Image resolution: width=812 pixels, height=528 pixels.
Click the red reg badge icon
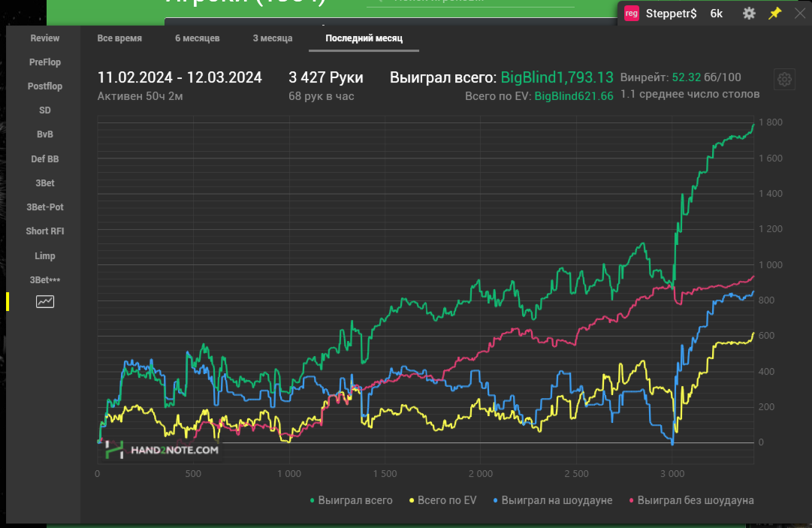[x=631, y=14]
